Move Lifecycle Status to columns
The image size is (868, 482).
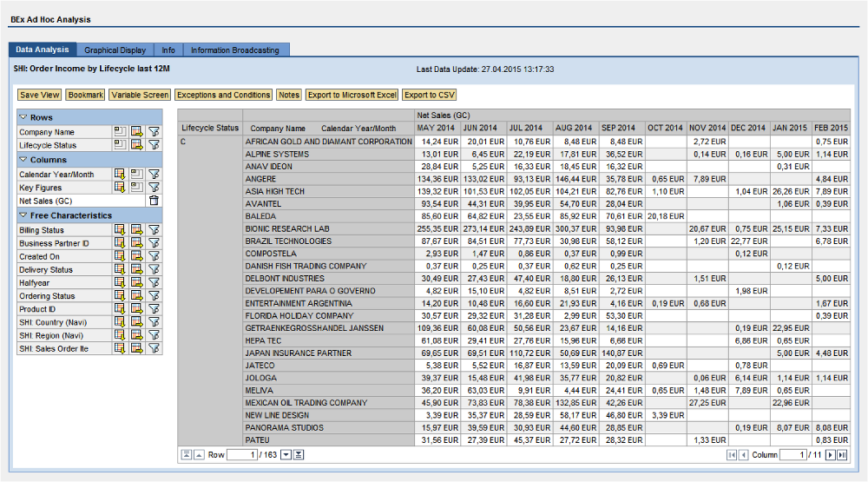pyautogui.click(x=136, y=146)
